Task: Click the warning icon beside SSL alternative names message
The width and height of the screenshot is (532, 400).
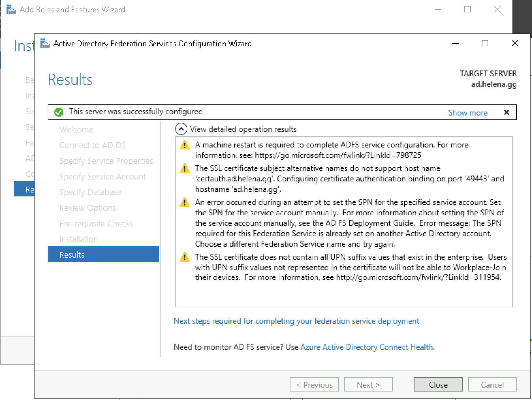Action: 184,169
